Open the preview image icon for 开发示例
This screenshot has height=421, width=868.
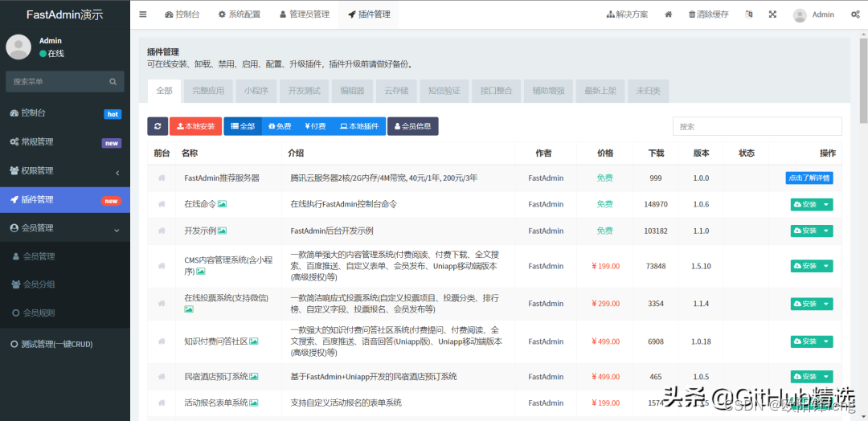(x=222, y=231)
